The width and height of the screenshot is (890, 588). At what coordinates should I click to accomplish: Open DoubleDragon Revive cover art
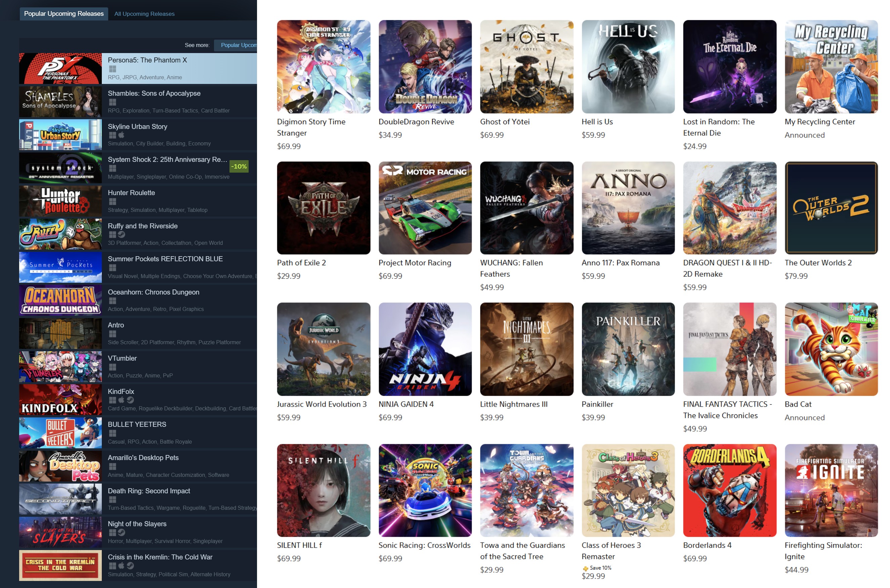coord(425,67)
